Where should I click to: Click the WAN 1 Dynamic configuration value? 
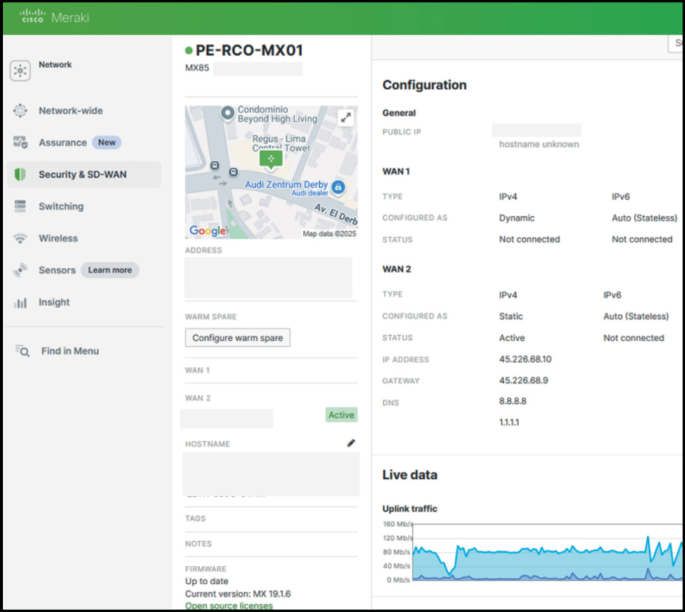pos(516,218)
